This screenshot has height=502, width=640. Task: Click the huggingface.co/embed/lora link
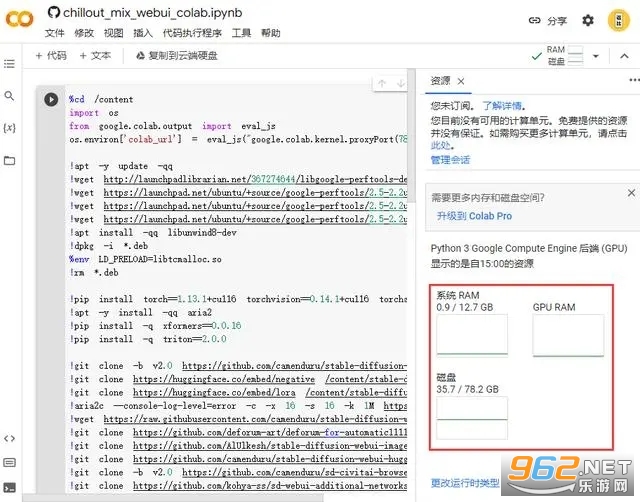click(214, 393)
